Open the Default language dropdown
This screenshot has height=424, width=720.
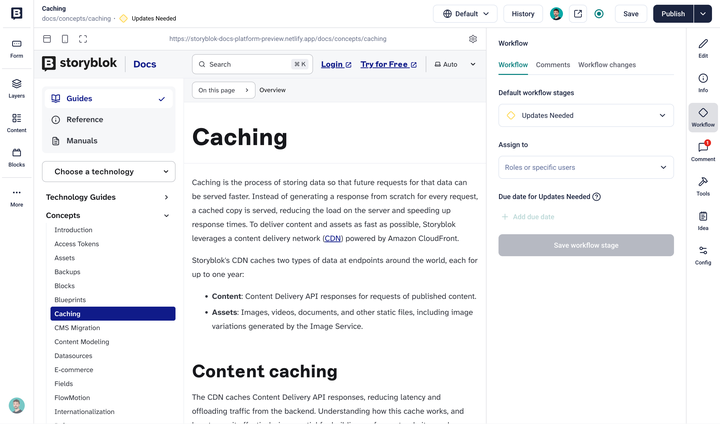[465, 14]
